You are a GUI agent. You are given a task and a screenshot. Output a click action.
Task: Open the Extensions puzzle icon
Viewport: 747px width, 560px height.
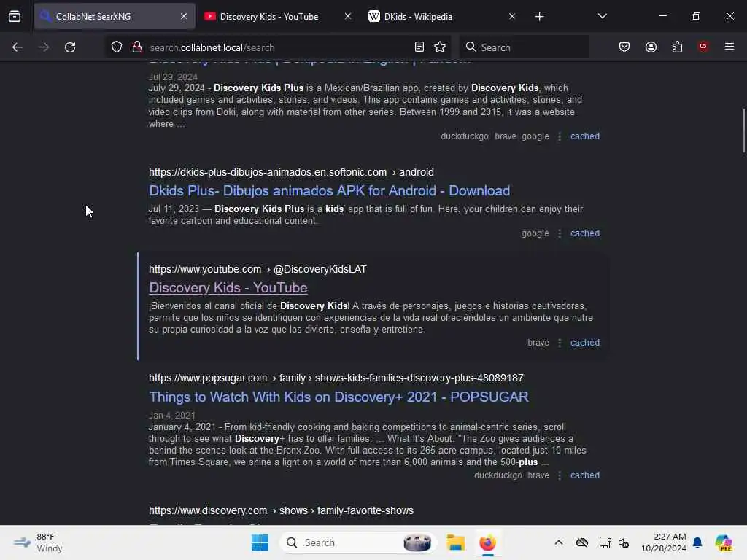click(677, 47)
